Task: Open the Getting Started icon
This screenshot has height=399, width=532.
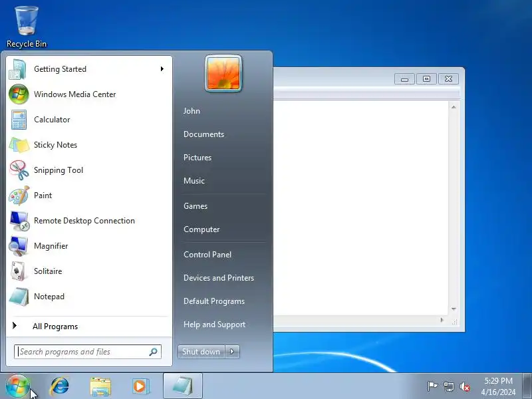Action: coord(18,69)
